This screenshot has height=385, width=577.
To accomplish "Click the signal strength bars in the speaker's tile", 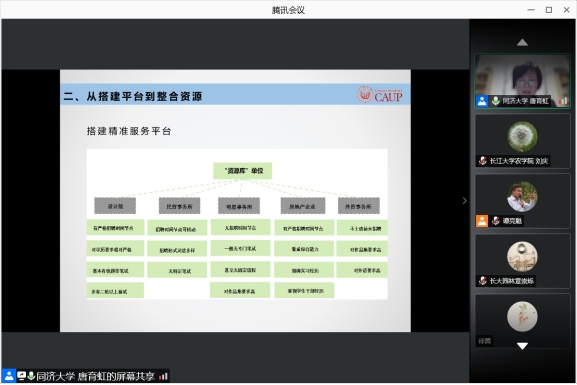I will click(x=563, y=100).
